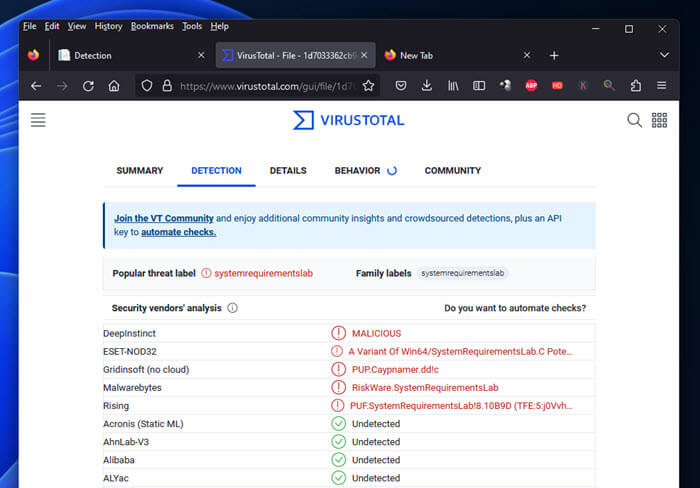Open the File menu
Image resolution: width=700 pixels, height=488 pixels.
(29, 26)
